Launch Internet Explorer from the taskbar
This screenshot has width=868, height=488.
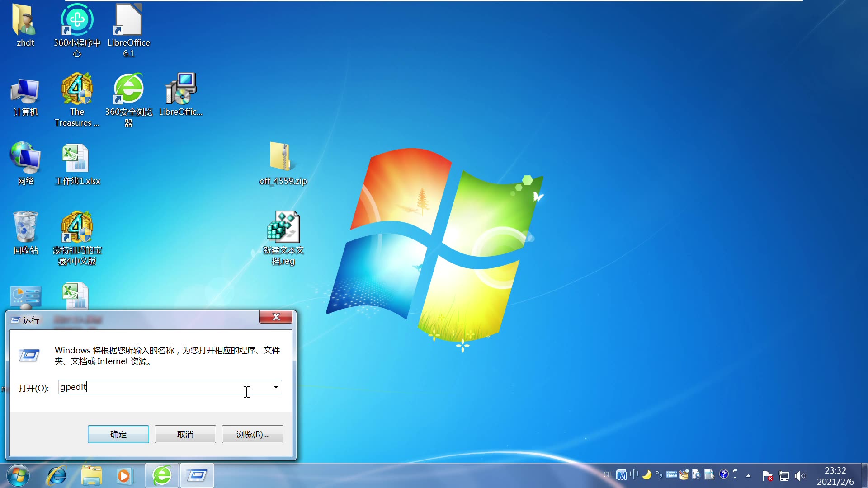click(x=56, y=475)
